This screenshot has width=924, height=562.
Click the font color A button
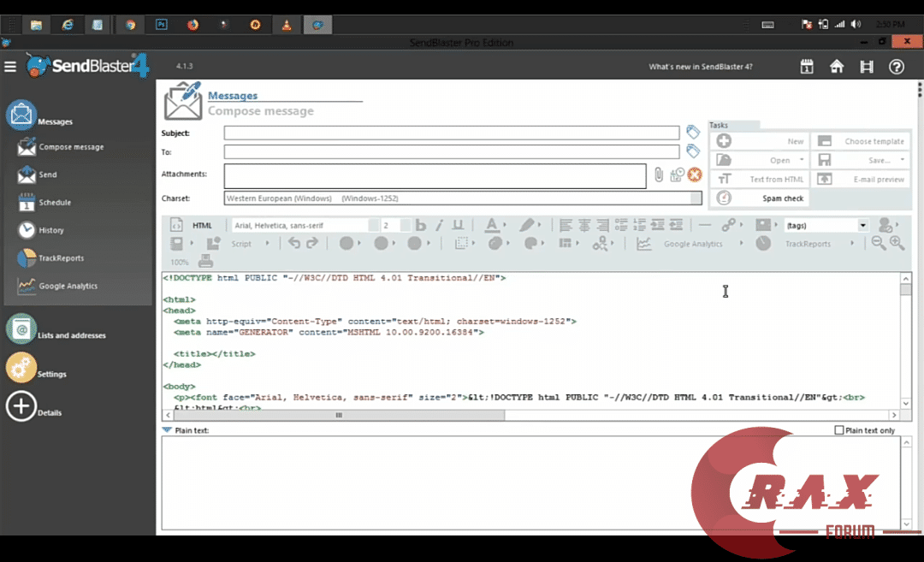click(492, 225)
